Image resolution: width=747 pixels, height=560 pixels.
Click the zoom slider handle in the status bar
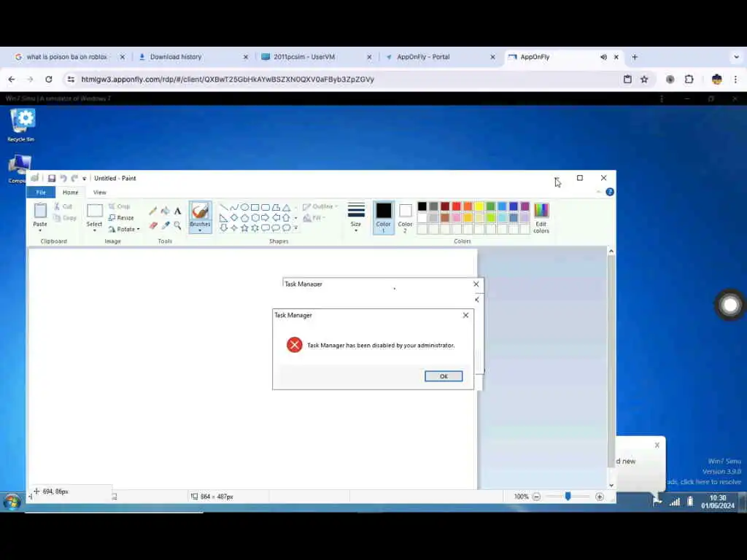(568, 496)
